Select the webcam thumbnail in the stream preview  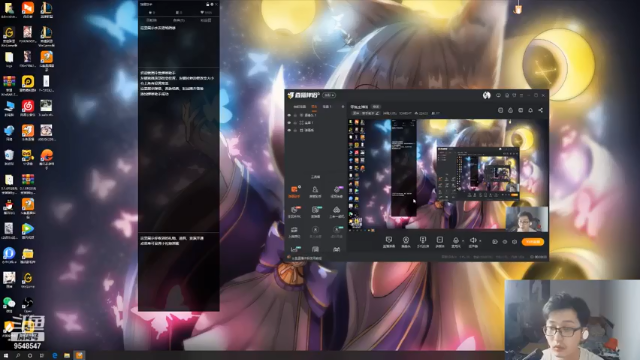(x=527, y=219)
